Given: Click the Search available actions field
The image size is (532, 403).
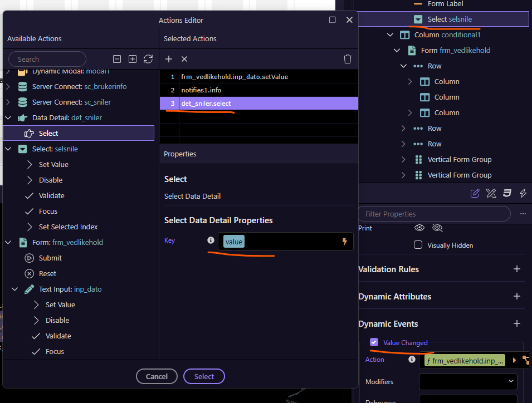Looking at the screenshot, I should pos(47,59).
